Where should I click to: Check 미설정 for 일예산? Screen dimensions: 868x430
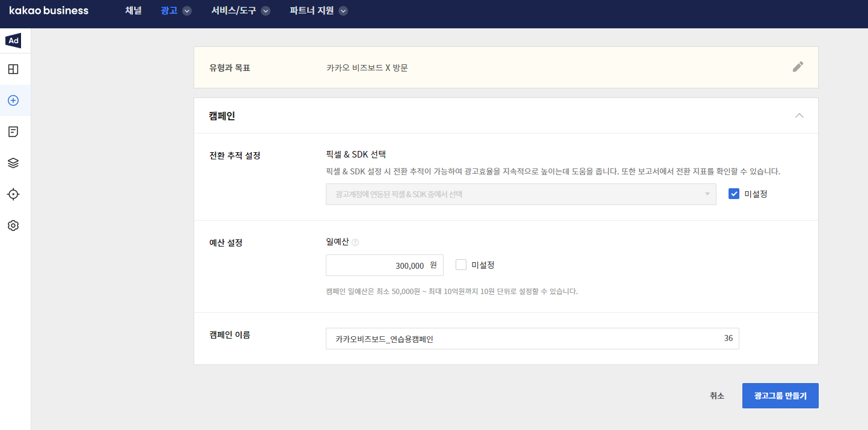click(x=461, y=265)
